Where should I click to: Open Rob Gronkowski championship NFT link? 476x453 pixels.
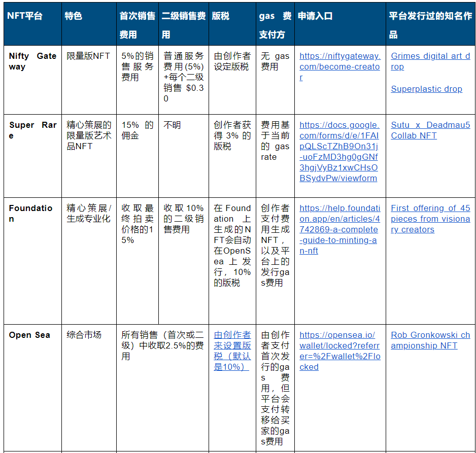pyautogui.click(x=430, y=340)
